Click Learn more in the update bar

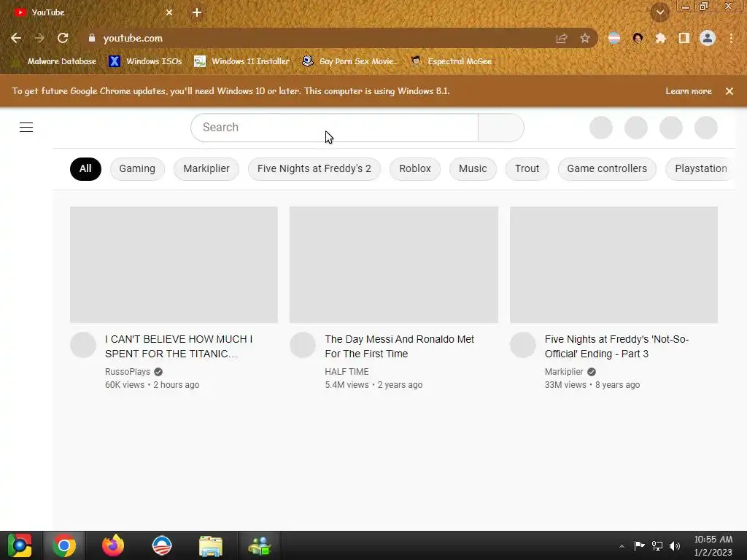689,91
